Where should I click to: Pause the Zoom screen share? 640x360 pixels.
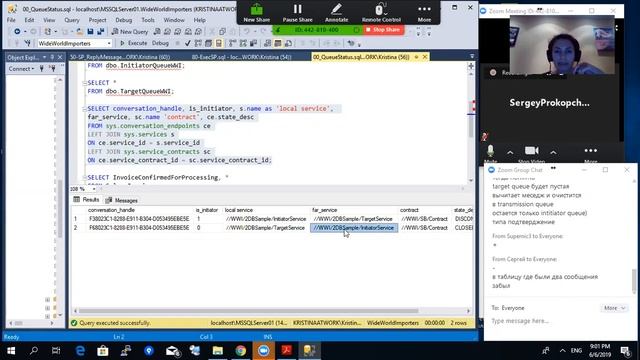(x=298, y=13)
